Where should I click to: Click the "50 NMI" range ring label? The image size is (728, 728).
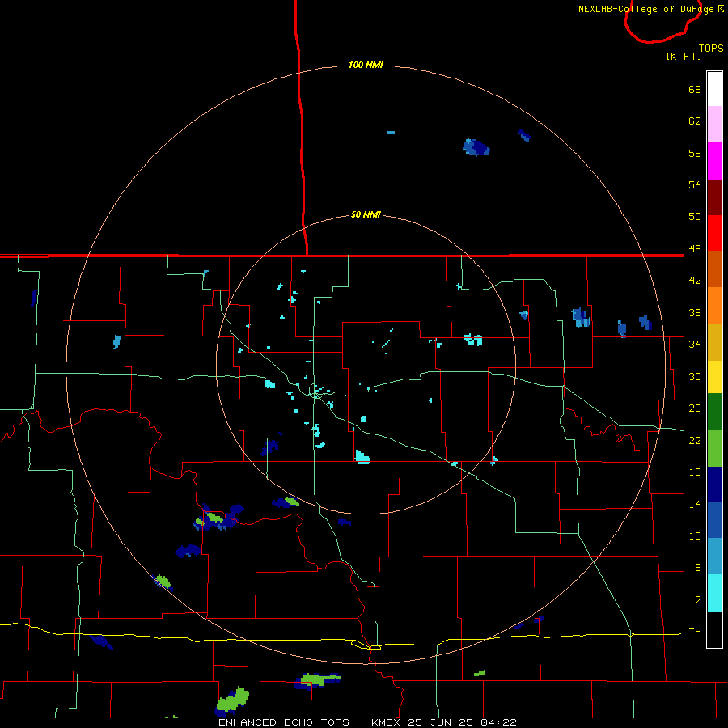[x=366, y=214]
